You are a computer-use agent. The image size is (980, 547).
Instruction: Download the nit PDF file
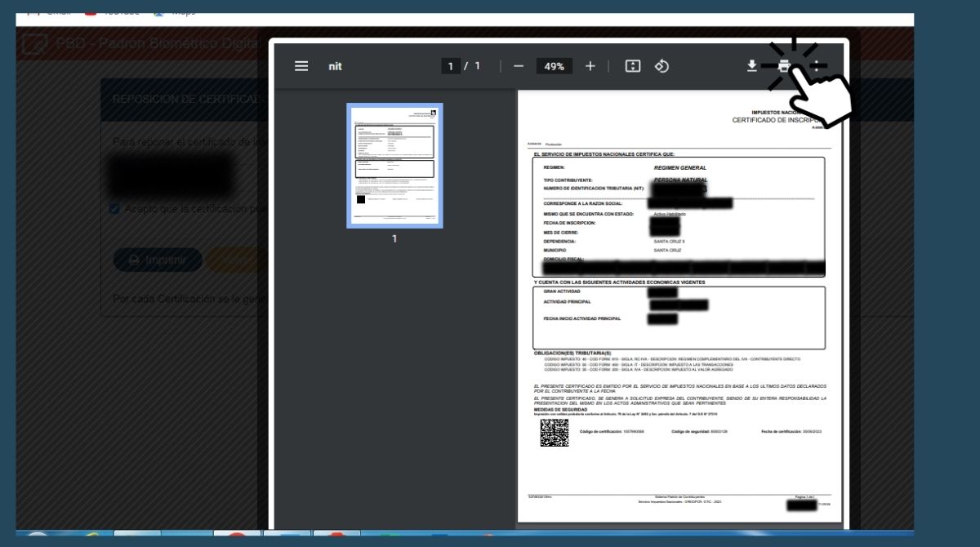752,66
